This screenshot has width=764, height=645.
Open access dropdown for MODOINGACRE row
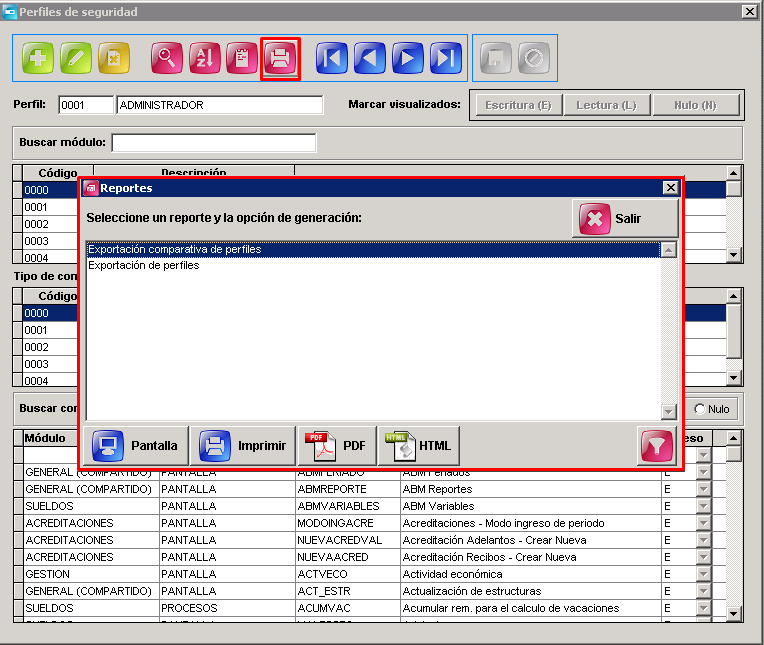703,523
